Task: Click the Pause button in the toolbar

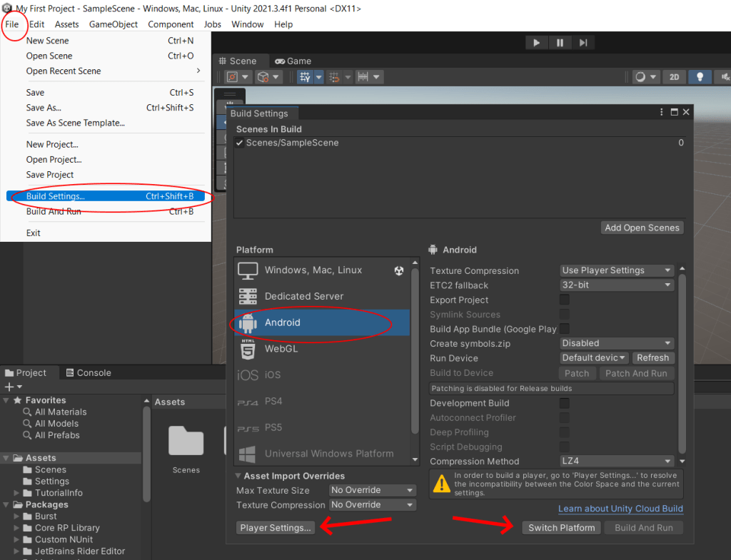Action: pyautogui.click(x=560, y=43)
